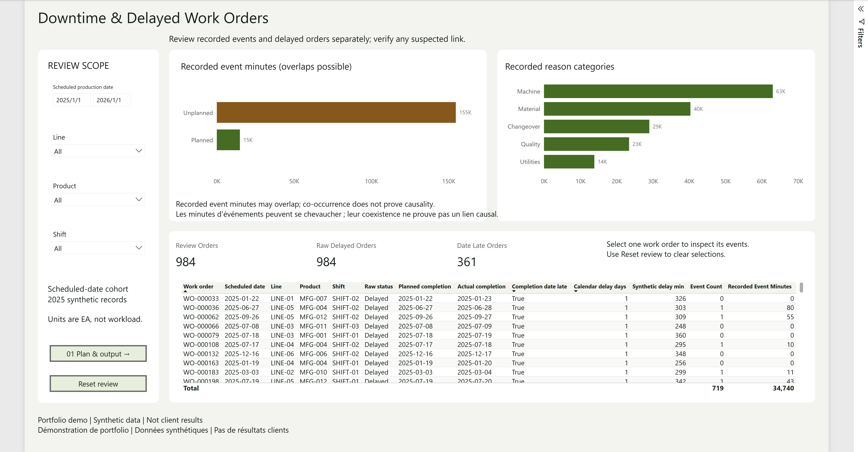
Task: Click the MFG-007 product cell
Action: point(313,299)
